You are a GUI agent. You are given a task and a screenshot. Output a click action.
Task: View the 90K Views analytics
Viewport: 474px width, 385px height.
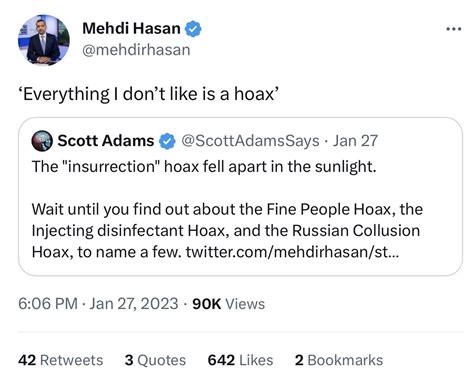[x=229, y=304]
